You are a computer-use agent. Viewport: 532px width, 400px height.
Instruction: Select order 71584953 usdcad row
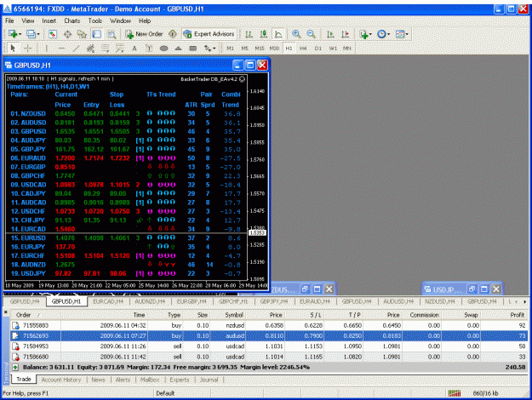tap(269, 346)
